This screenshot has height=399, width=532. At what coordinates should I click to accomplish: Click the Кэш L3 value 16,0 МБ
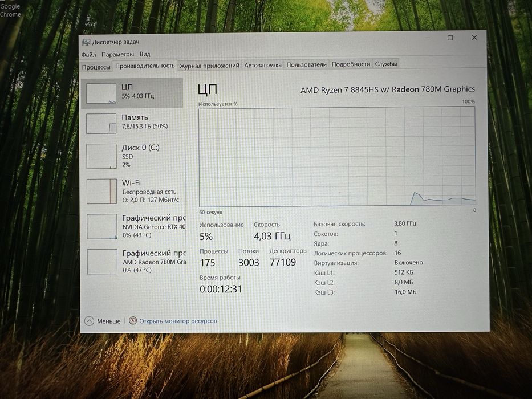point(405,292)
